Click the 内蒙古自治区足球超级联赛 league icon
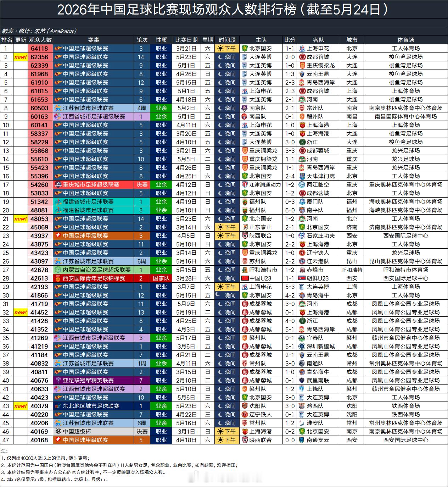This screenshot has width=448, height=487. 58,270
